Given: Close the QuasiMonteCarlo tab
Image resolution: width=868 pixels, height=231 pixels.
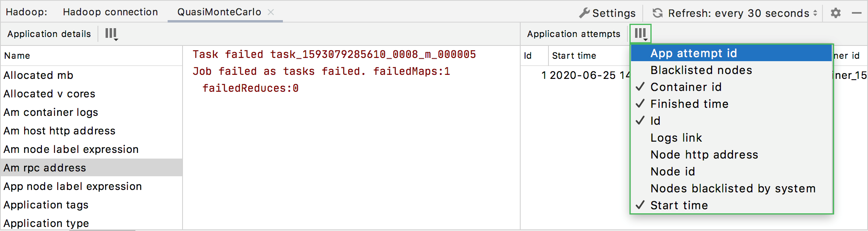Looking at the screenshot, I should (x=271, y=12).
